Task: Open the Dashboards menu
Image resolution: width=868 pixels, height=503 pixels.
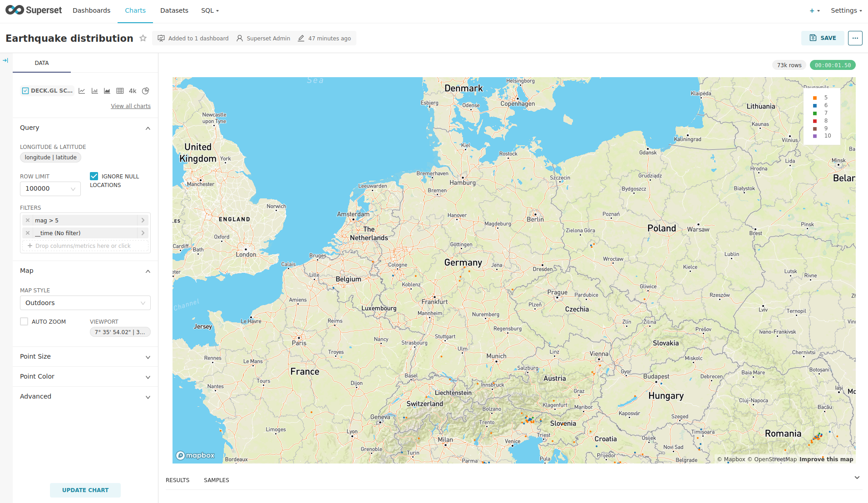Action: click(x=91, y=10)
